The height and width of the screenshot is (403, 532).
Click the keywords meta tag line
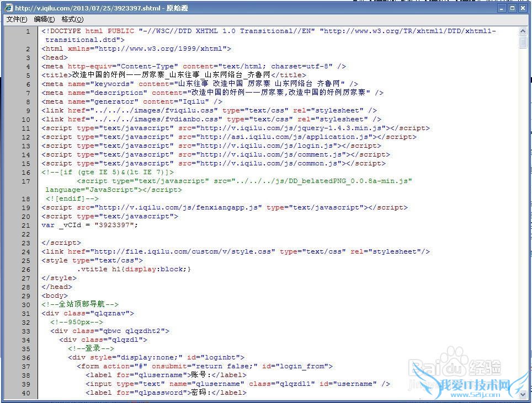tap(200, 84)
